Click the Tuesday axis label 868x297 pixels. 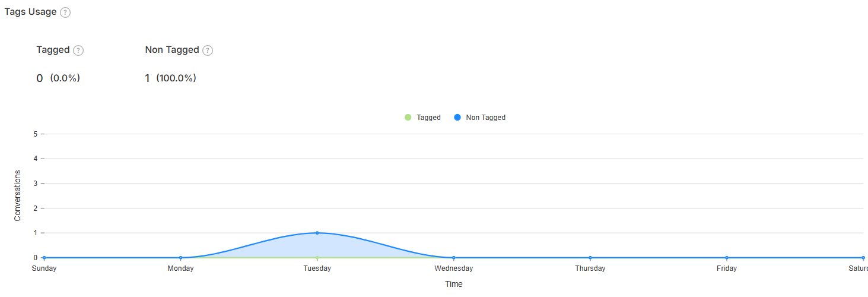click(317, 268)
